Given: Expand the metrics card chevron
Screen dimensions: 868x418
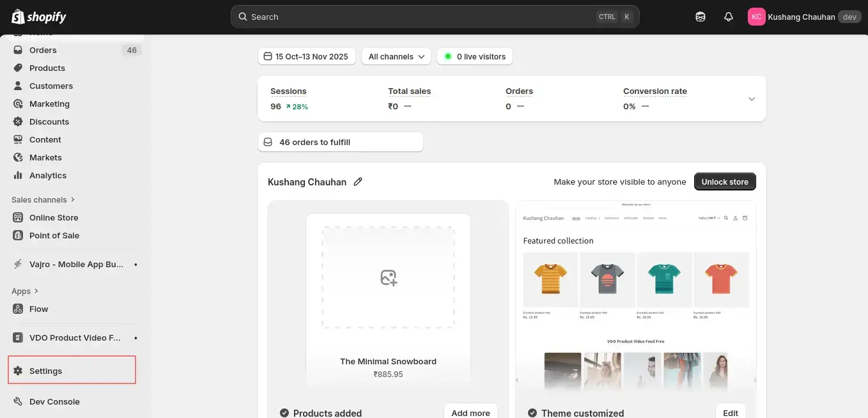Looking at the screenshot, I should coord(752,99).
